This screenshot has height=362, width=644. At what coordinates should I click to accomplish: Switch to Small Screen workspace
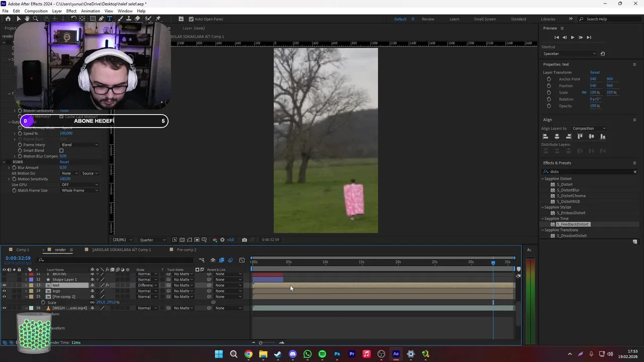[485, 19]
